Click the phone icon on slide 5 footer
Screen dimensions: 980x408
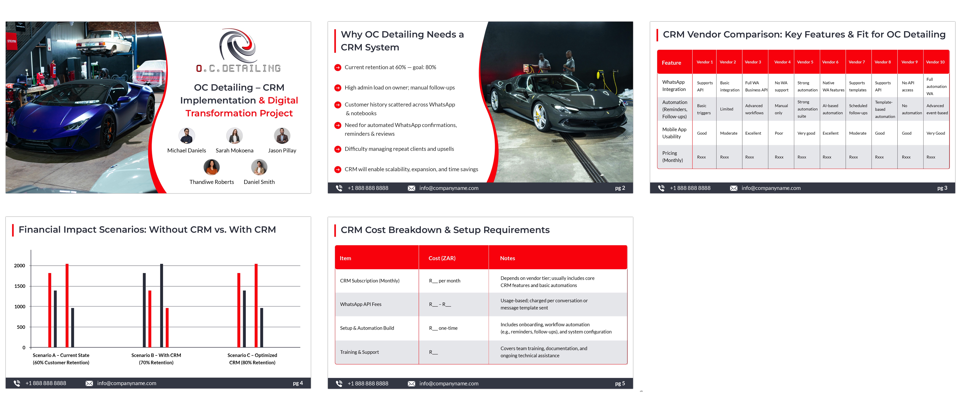click(339, 384)
